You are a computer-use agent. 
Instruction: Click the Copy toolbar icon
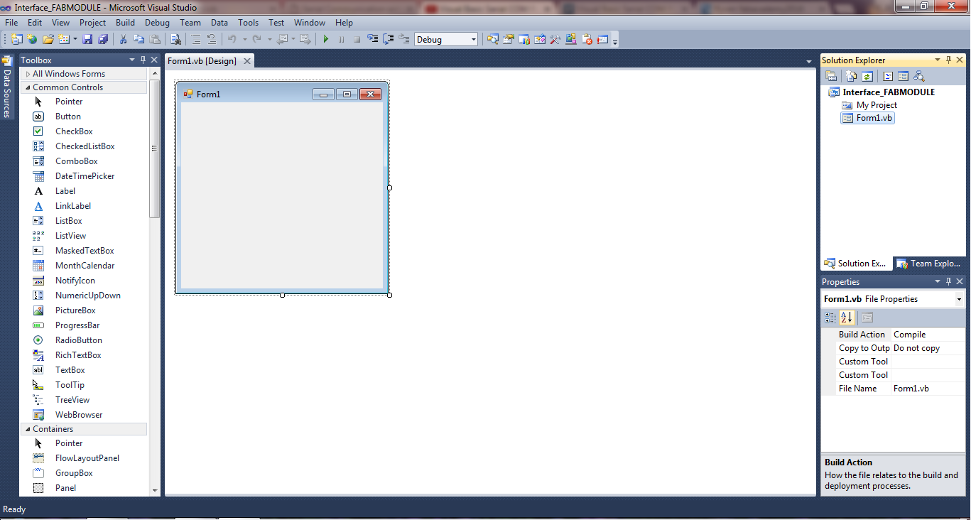[138, 40]
